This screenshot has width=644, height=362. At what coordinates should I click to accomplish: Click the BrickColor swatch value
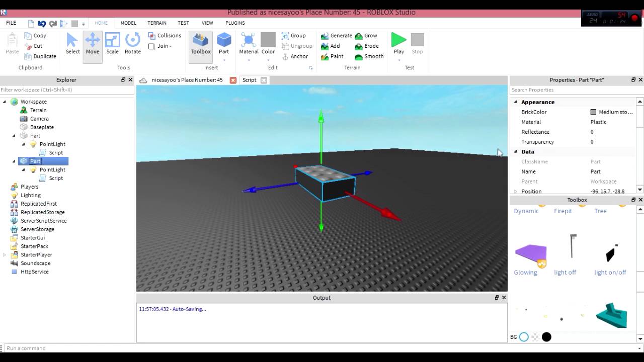coord(593,112)
